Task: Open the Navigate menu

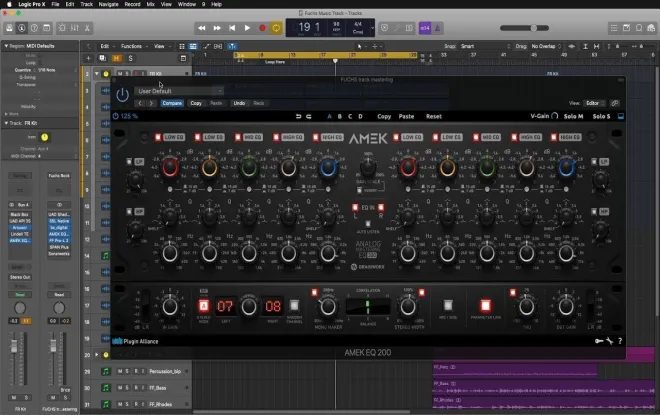Action: tap(108, 4)
